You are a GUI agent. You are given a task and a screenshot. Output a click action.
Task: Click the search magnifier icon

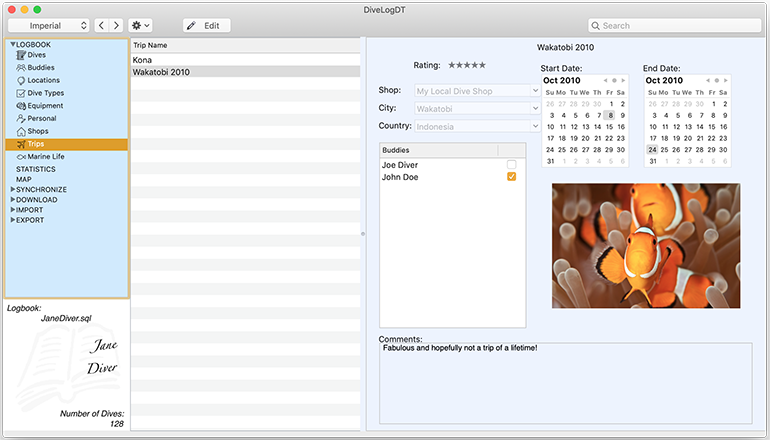596,26
